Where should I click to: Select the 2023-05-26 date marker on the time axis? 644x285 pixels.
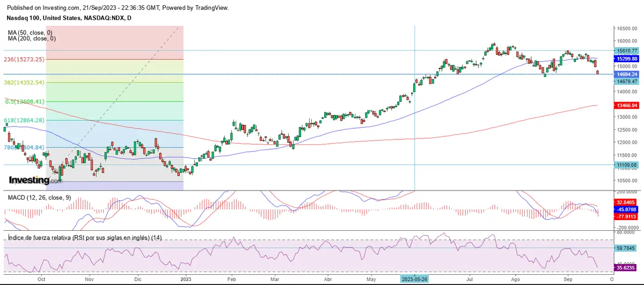point(415,279)
